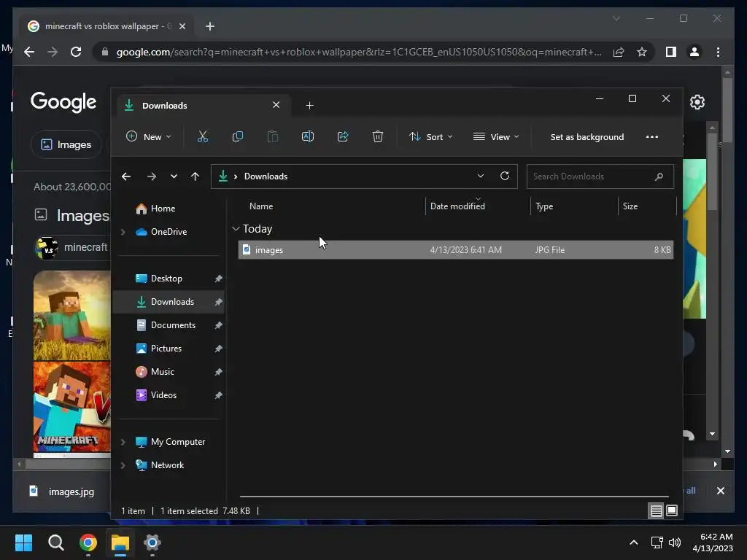Expand the Network tree node
Image resolution: width=747 pixels, height=560 pixels.
point(123,465)
